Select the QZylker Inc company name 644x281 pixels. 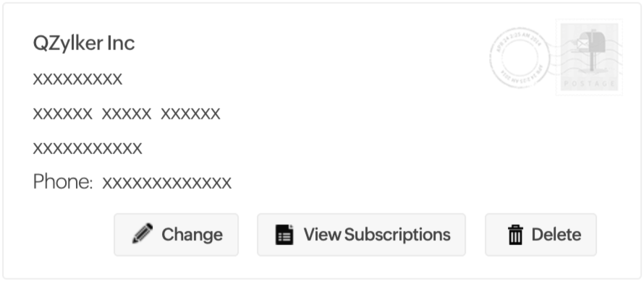coord(84,43)
